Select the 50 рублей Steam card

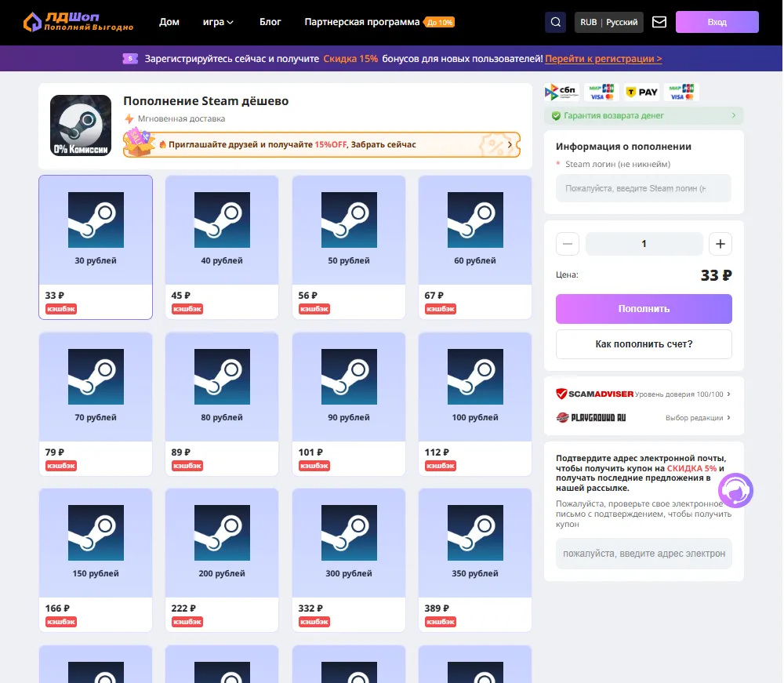coord(349,247)
